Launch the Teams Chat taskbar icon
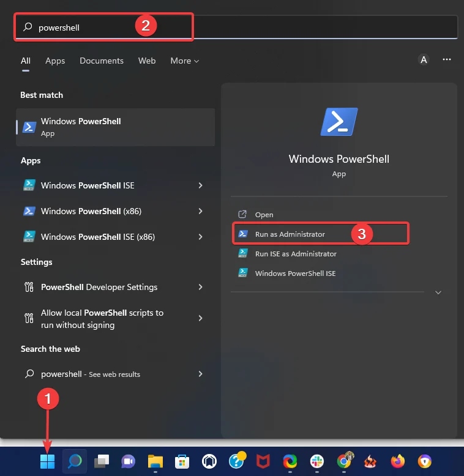Viewport: 464px width, 476px height. (x=128, y=461)
